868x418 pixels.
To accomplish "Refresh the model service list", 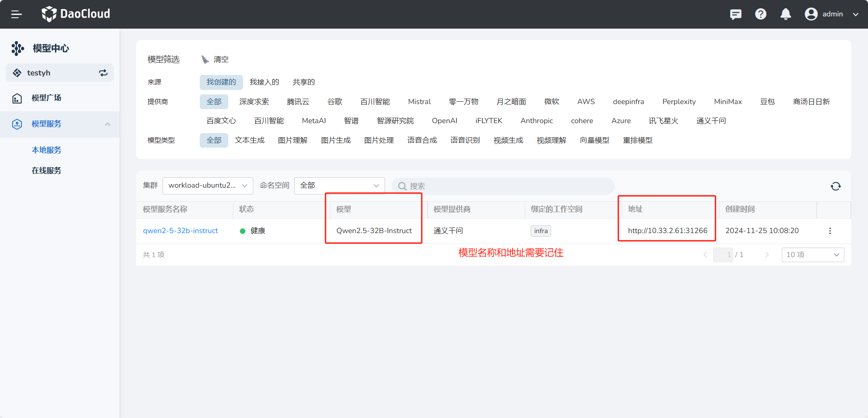I will click(x=836, y=186).
